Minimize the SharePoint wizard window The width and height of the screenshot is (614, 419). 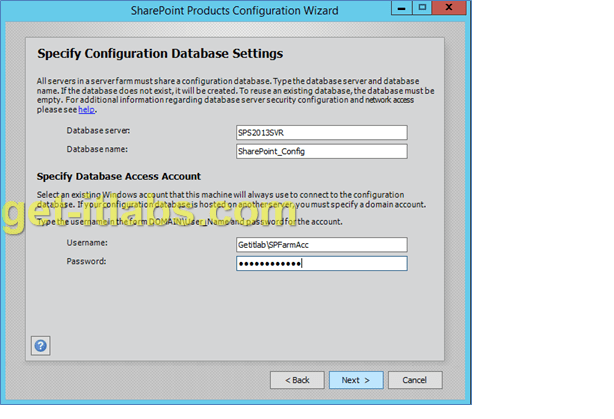tap(402, 8)
